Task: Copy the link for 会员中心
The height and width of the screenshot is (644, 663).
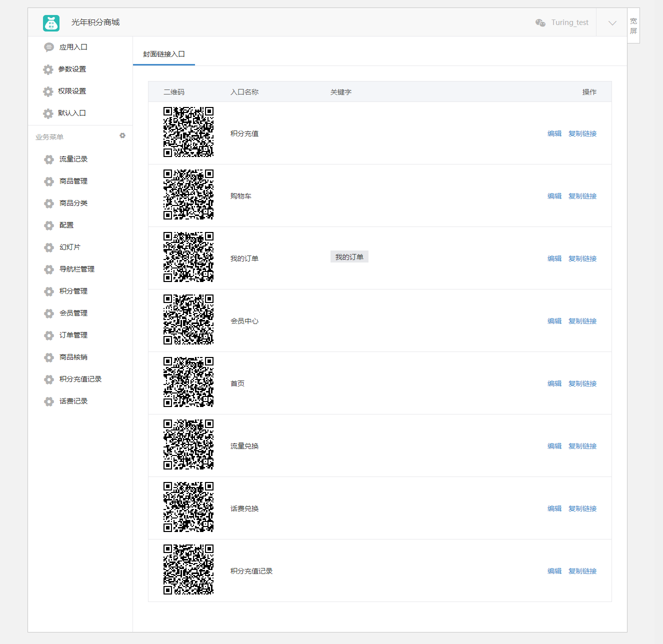Action: tap(582, 321)
